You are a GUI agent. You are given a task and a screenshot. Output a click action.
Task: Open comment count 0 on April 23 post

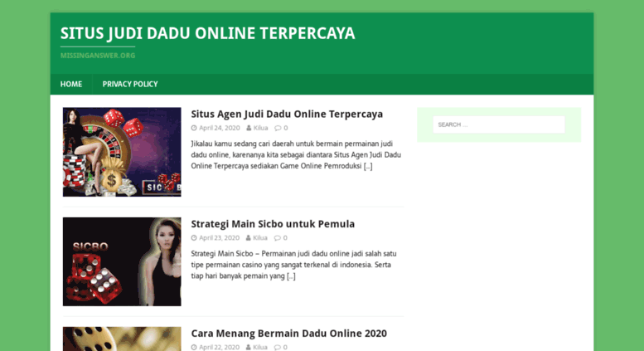point(285,237)
